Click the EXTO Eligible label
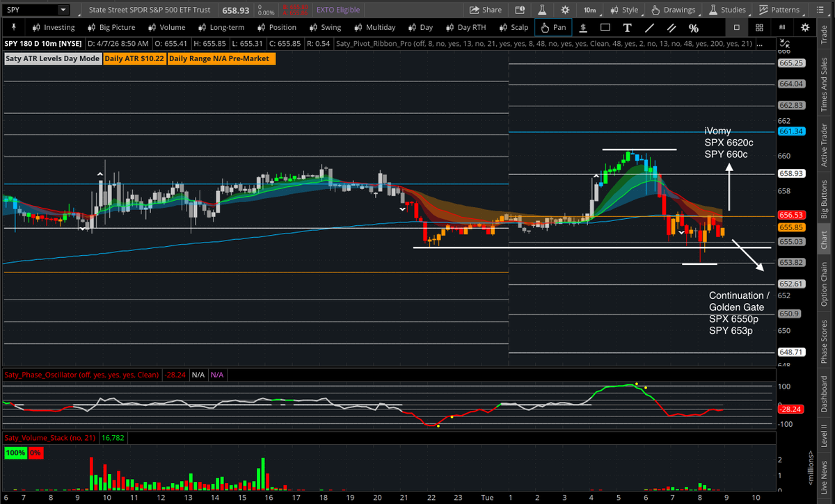Screen dimensions: 835x504 click(339, 10)
